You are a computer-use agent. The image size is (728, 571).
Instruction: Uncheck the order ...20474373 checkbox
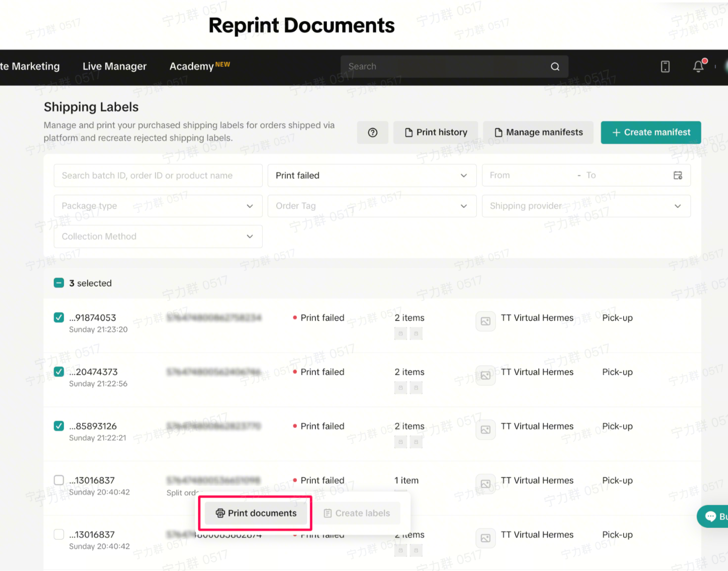(59, 372)
